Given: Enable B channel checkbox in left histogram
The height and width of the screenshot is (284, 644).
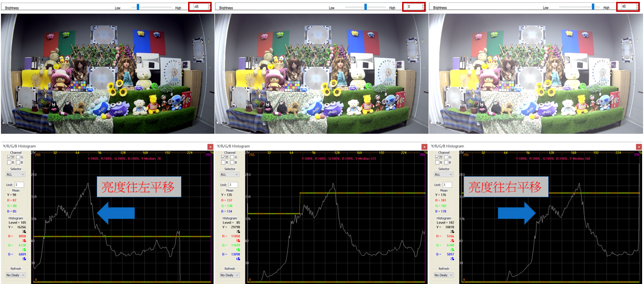Looking at the screenshot, I should point(18,162).
